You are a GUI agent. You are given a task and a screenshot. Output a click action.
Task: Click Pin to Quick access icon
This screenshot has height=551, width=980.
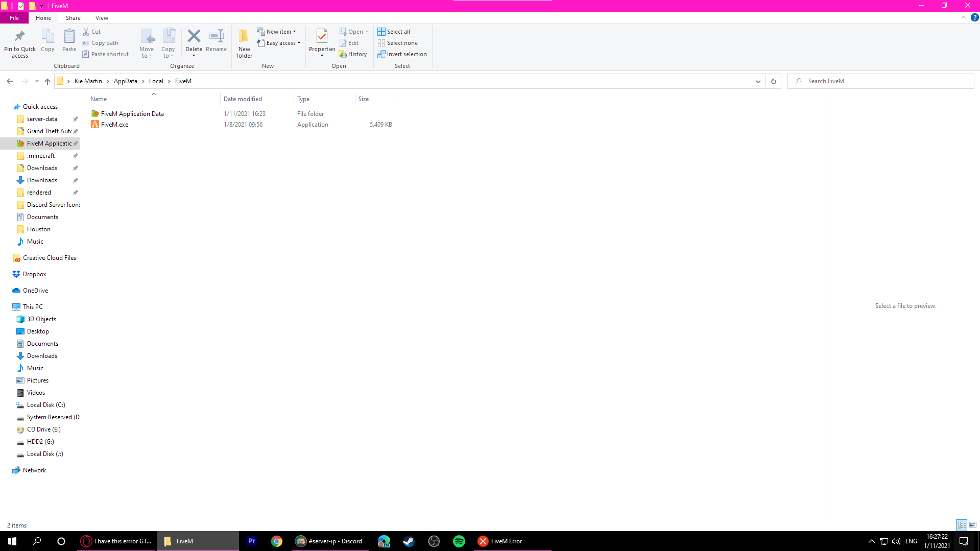20,43
